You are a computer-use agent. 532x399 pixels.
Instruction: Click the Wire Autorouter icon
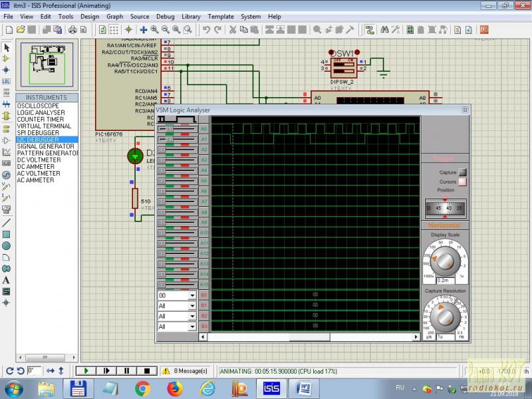pyautogui.click(x=370, y=30)
